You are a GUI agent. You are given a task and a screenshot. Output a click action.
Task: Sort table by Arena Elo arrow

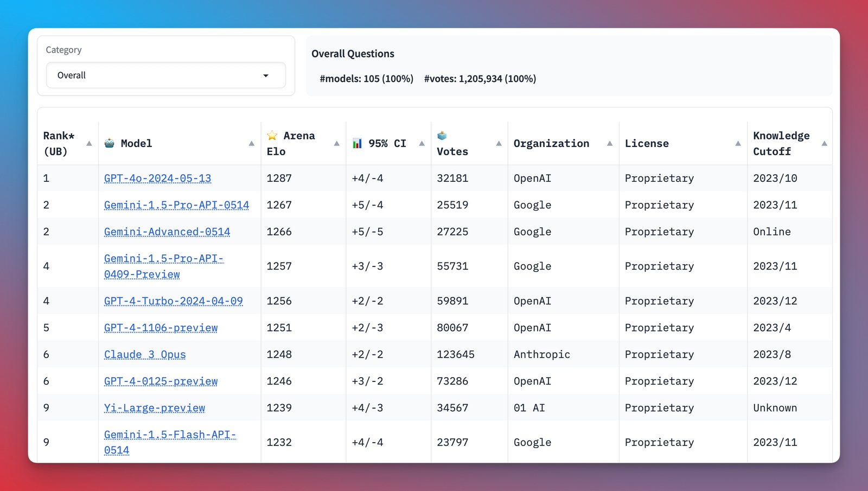pos(336,144)
